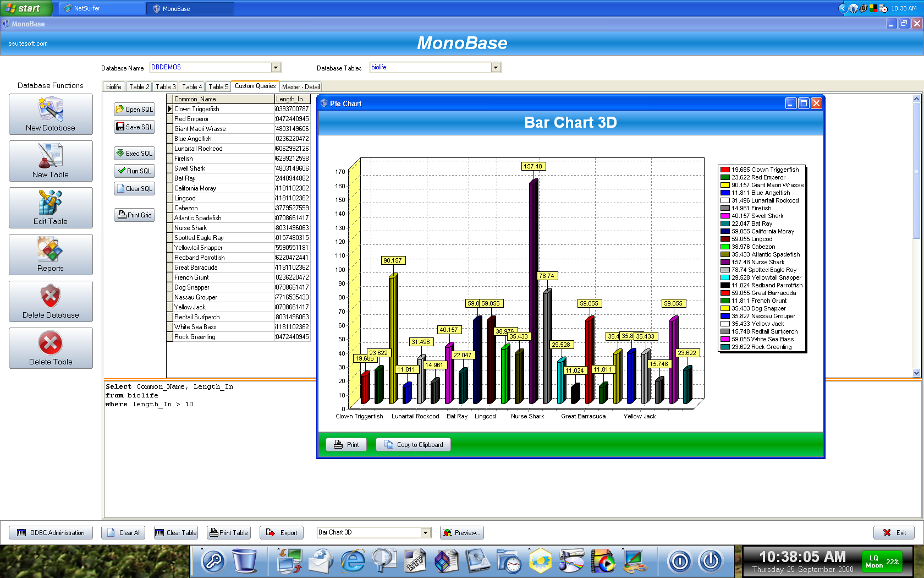Open the Table 3 tab

pos(166,87)
